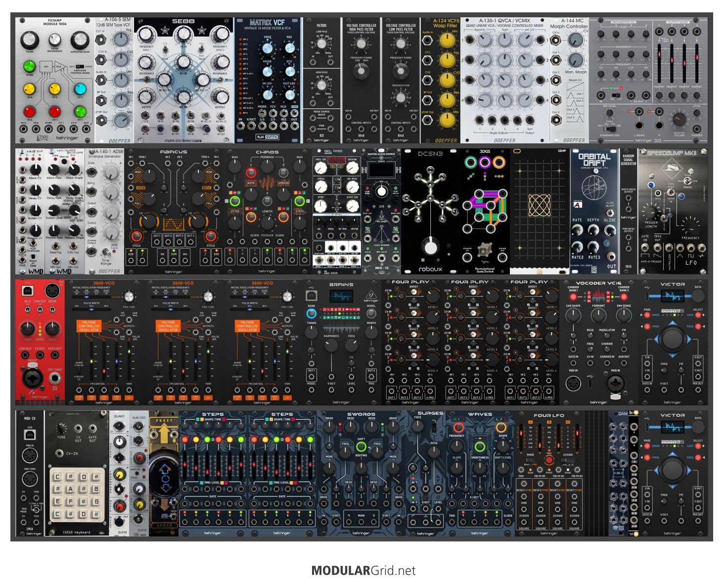This screenshot has height=581, width=728.
Task: Click the Depth knob on Orbital Drift
Action: [x=593, y=230]
